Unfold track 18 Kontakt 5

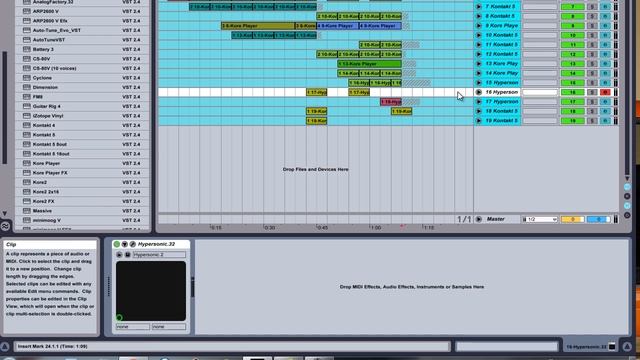tap(478, 111)
